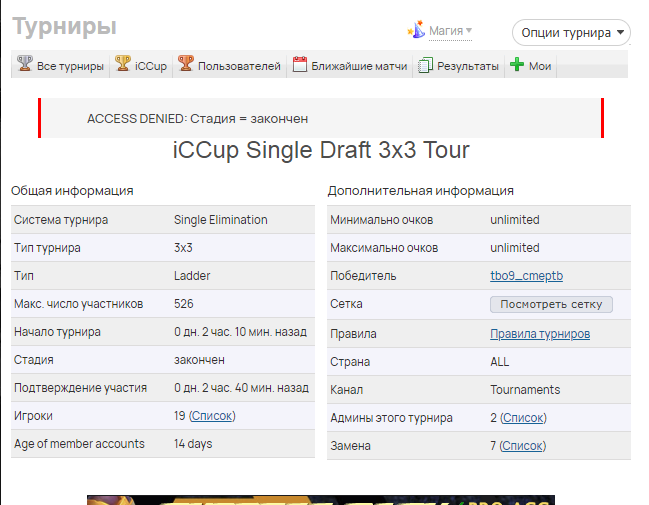The height and width of the screenshot is (505, 649).
Task: Click the Ladder value in Тип row
Action: point(192,276)
